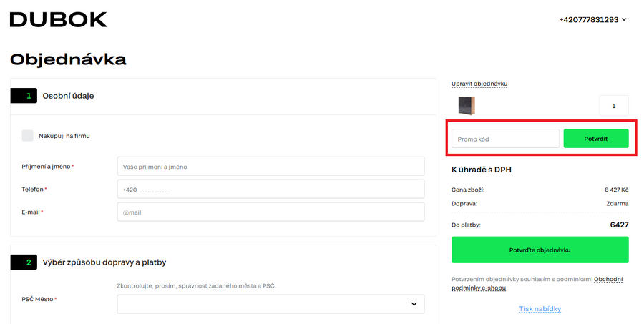Click the DUBOK logo
The height and width of the screenshot is (324, 644).
(x=59, y=19)
